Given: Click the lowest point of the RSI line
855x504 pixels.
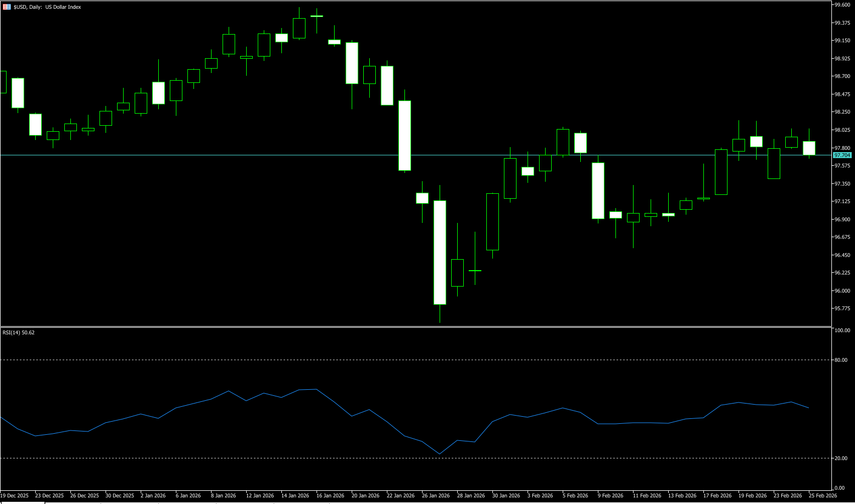Looking at the screenshot, I should tap(440, 454).
